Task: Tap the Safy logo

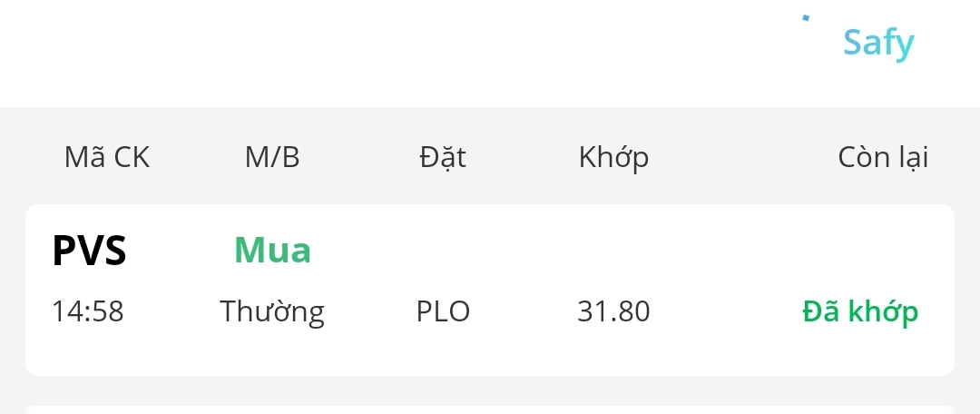Action: pyautogui.click(x=877, y=43)
